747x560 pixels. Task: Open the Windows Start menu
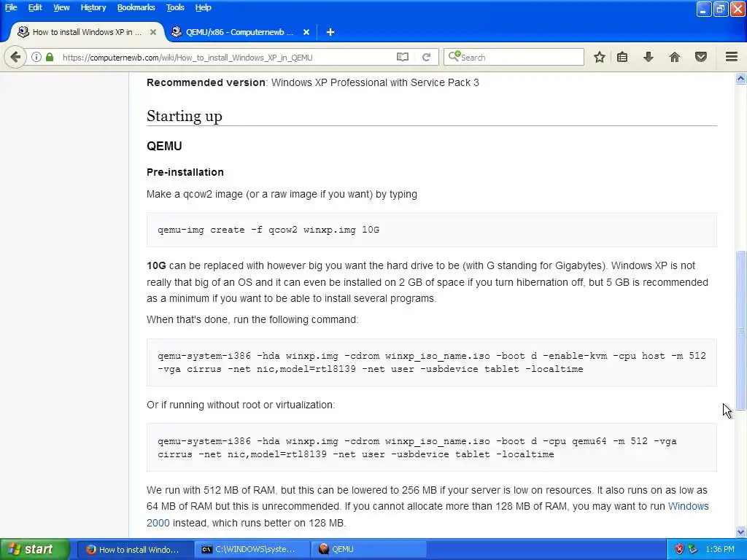pyautogui.click(x=35, y=549)
